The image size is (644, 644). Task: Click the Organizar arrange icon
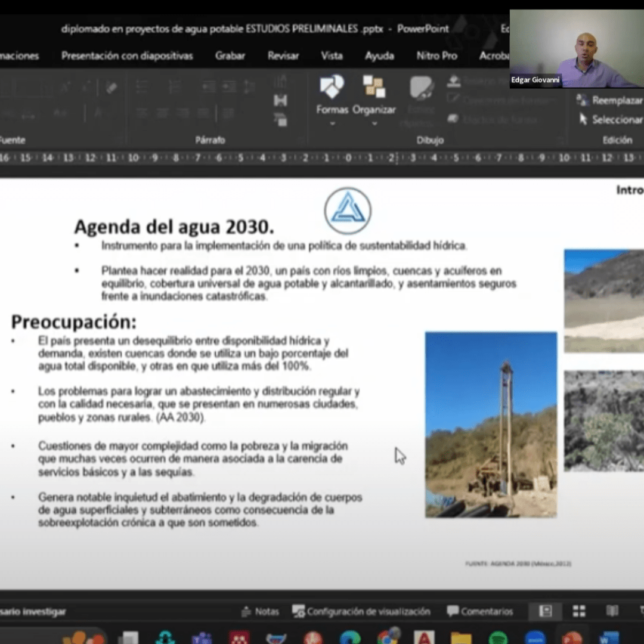(x=374, y=88)
